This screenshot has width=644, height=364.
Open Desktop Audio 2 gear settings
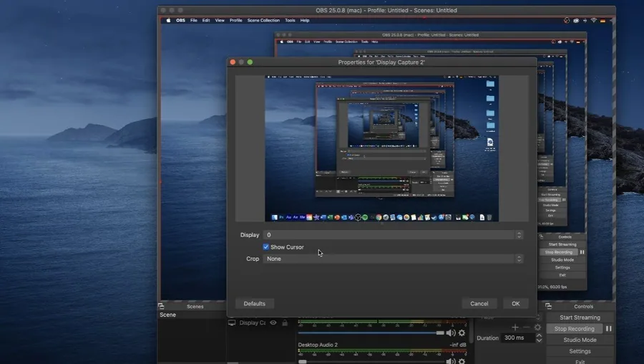[x=462, y=361]
